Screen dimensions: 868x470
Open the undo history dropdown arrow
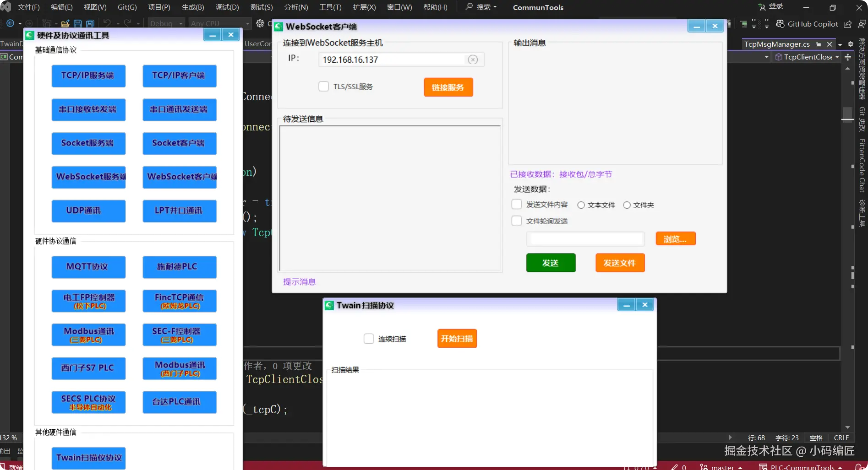coord(118,23)
